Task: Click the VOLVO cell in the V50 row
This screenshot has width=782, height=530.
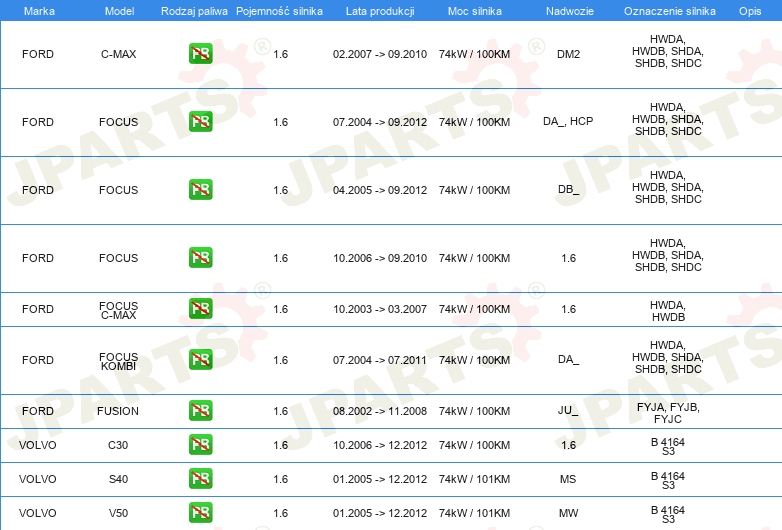Action: coord(38,513)
